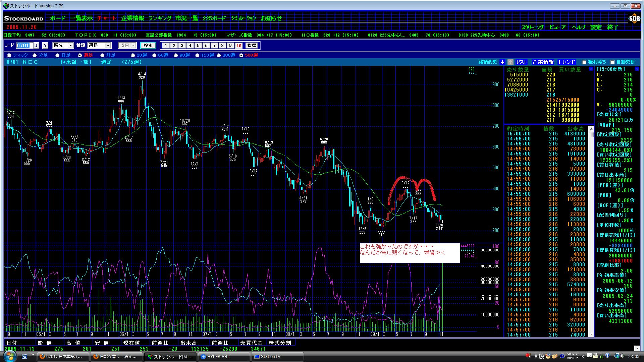
Task: Enable the 自動更新 auto-update checkbox
Action: point(612,62)
